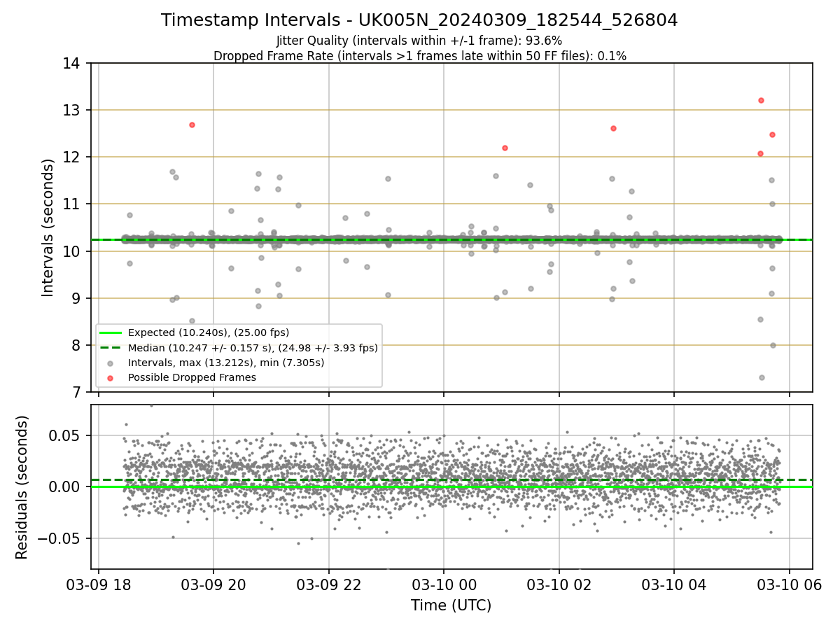Click the highest red point near 13.2 seconds

tap(761, 100)
